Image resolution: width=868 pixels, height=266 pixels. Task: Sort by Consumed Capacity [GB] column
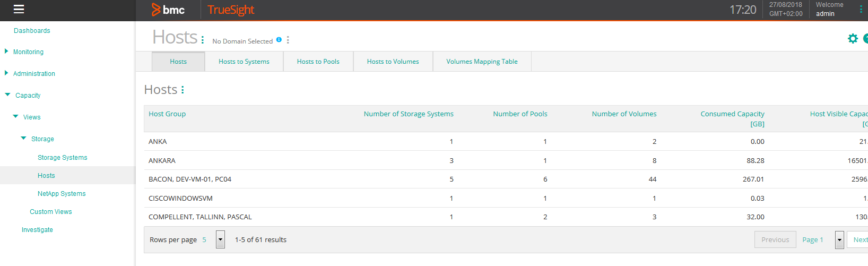coord(732,118)
